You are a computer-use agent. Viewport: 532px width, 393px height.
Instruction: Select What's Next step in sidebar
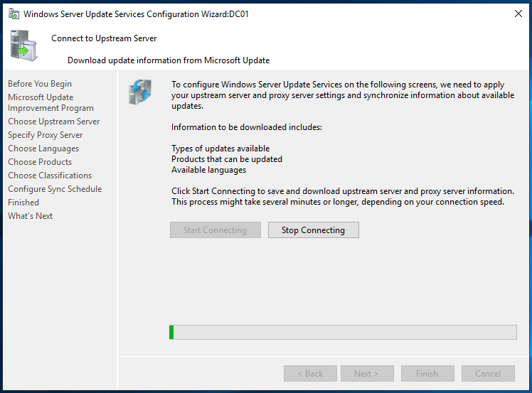tap(30, 216)
